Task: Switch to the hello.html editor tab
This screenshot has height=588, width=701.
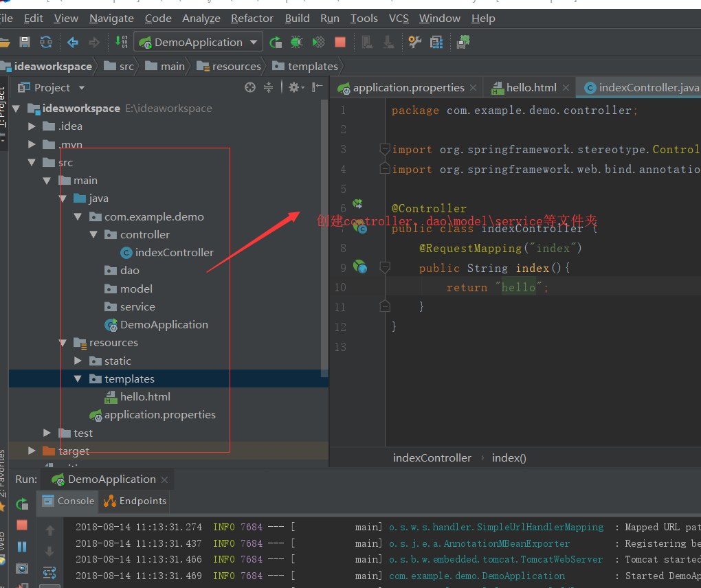Action: (531, 88)
